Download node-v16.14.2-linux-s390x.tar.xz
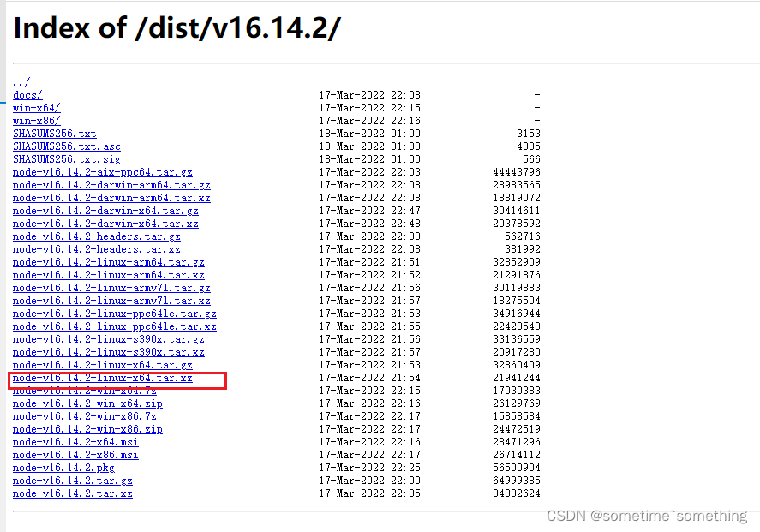The image size is (760, 532). pos(109,352)
